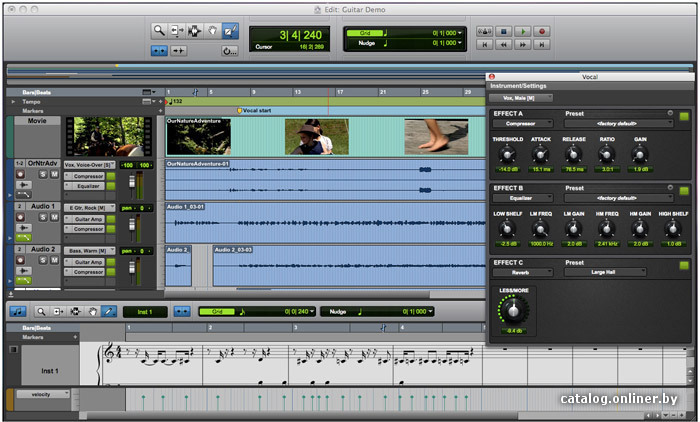The height and width of the screenshot is (422, 700).
Task: Open the E Gtr, Rock [M] preset dropdown
Action: [x=89, y=208]
